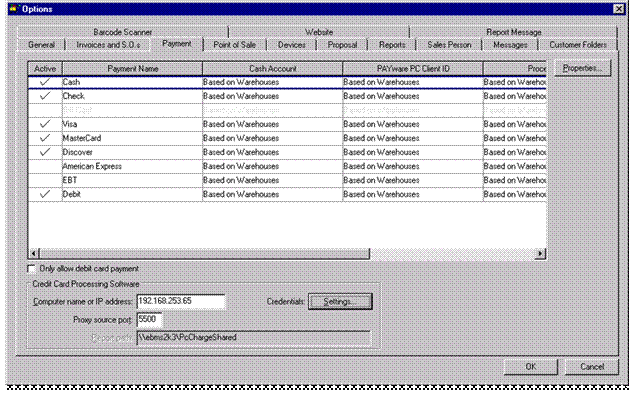Click Cash Account cell for Debit

click(x=273, y=194)
